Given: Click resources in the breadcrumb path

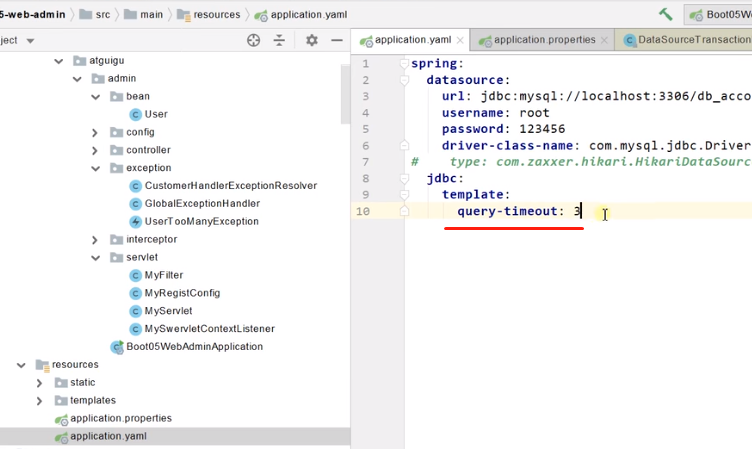Looking at the screenshot, I should 217,15.
